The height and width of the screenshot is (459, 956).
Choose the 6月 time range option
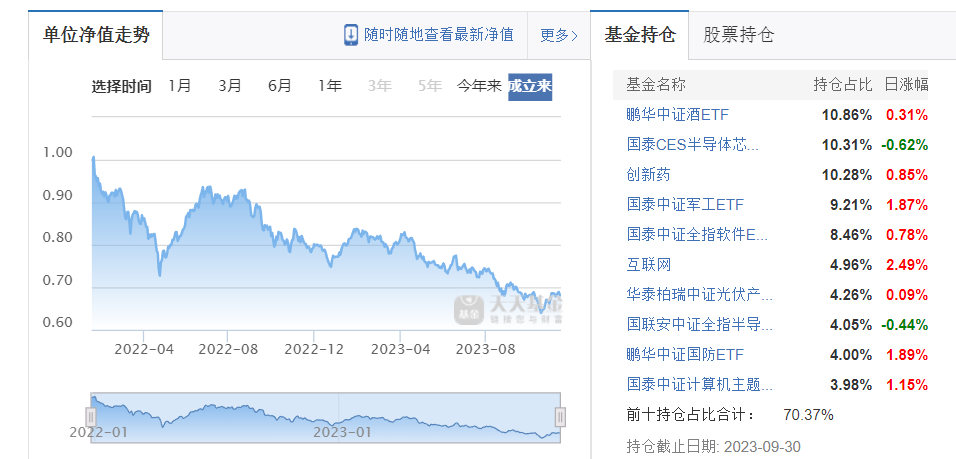coord(280,86)
